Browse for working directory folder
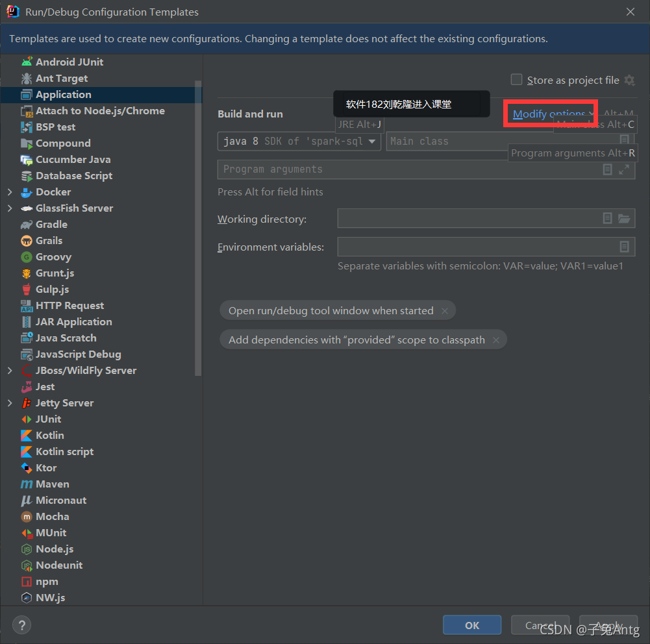Image resolution: width=650 pixels, height=644 pixels. (x=624, y=218)
